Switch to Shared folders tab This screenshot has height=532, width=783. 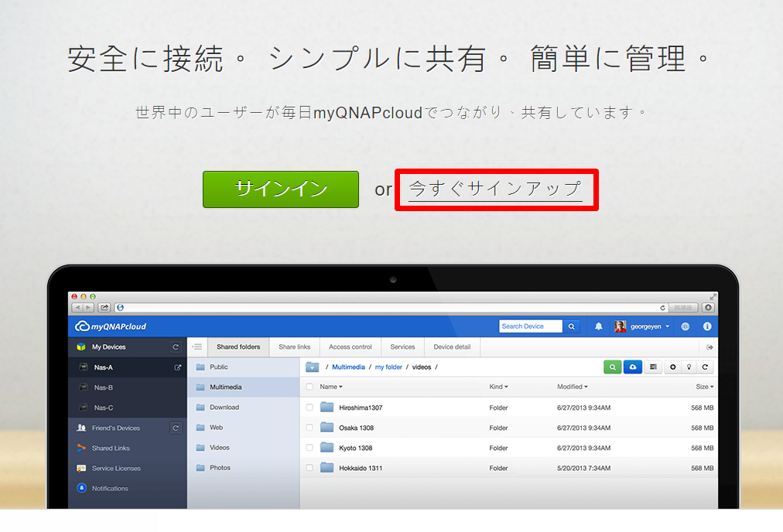tap(238, 347)
